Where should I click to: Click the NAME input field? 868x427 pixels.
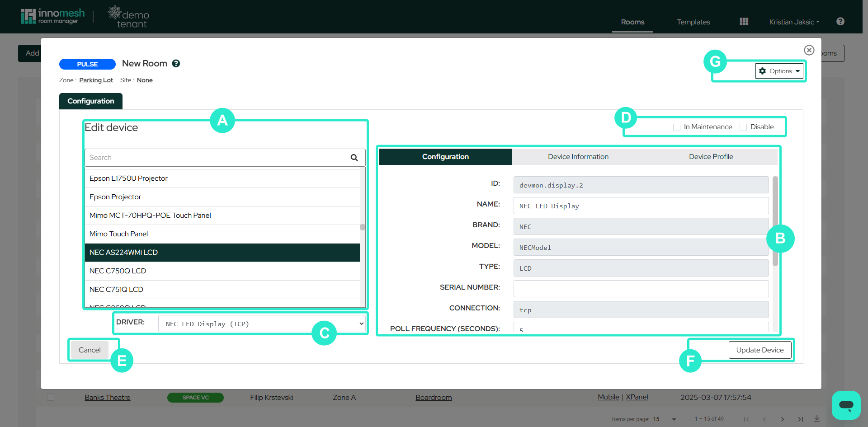coord(641,206)
